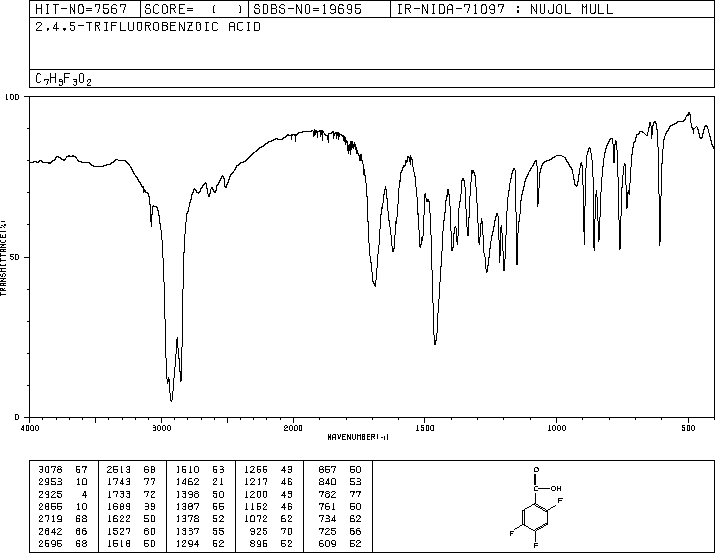Viewport: 715px width, 553px height.
Task: Click the molecular formula C7H3F3O2
Action: [x=63, y=79]
